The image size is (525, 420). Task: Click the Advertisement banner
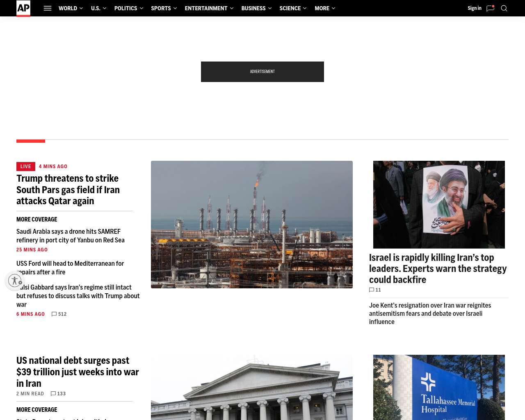pyautogui.click(x=262, y=72)
